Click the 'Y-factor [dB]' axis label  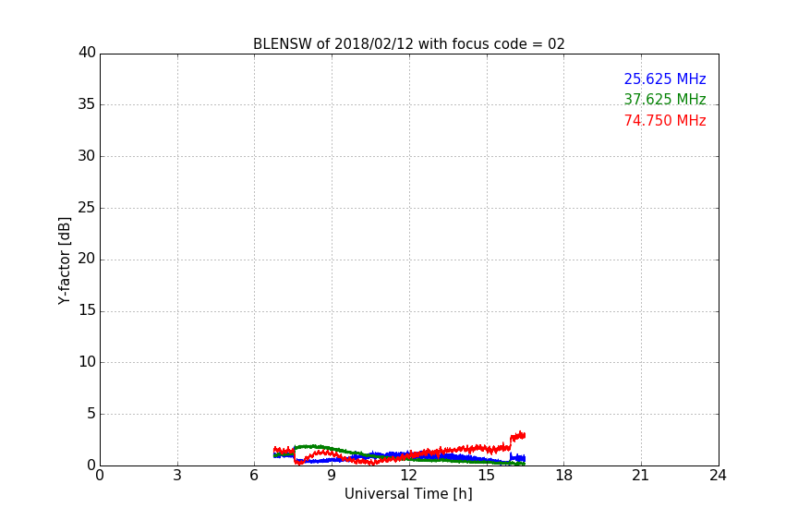pyautogui.click(x=64, y=260)
